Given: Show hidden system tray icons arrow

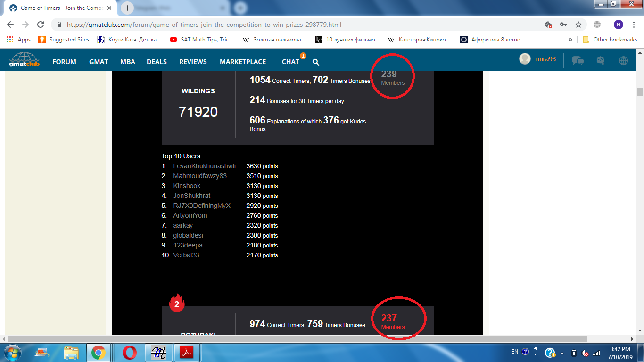Looking at the screenshot, I should (562, 352).
